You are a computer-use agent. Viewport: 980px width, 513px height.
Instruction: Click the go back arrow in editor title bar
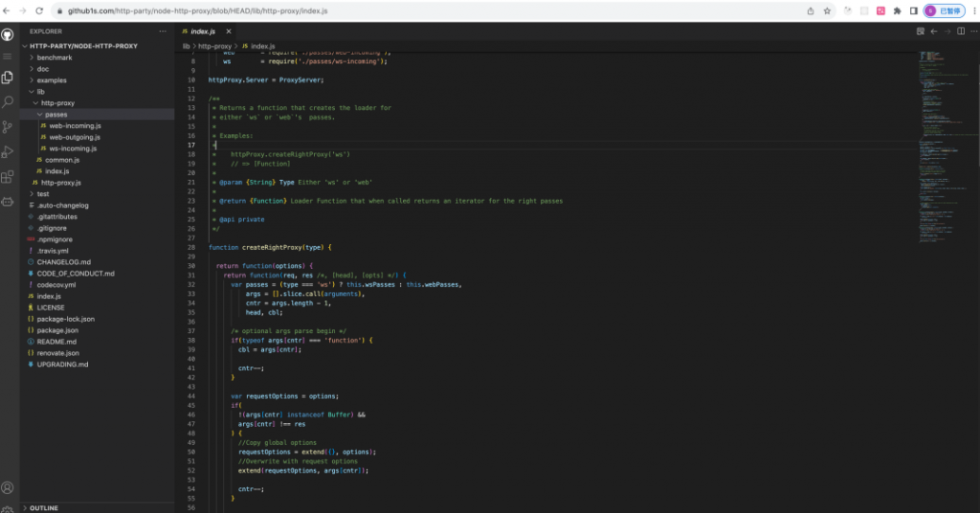(934, 32)
